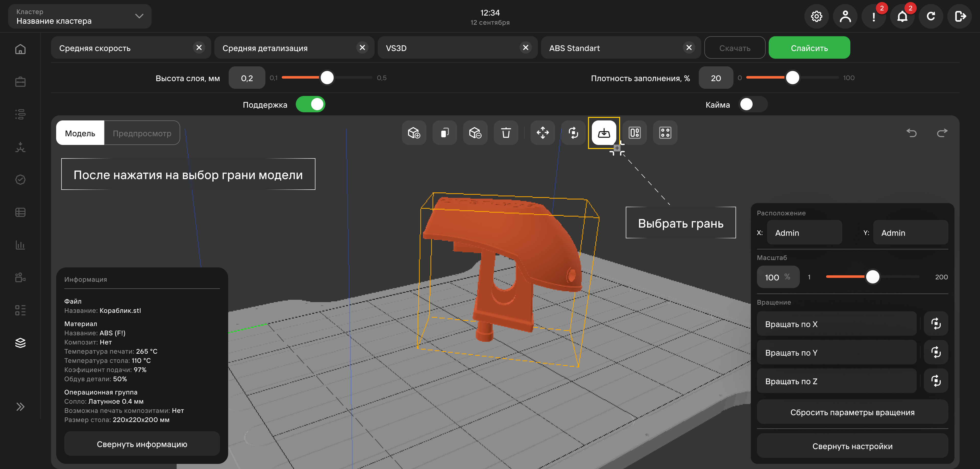Switch to the Предпросмотр tab

click(142, 133)
